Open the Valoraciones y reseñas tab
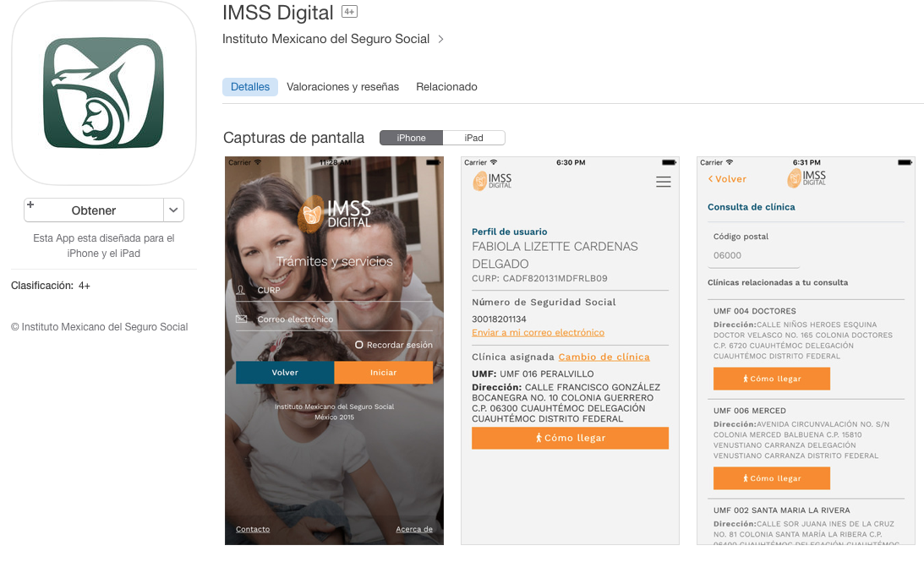Image resolution: width=924 pixels, height=562 pixels. pyautogui.click(x=342, y=86)
